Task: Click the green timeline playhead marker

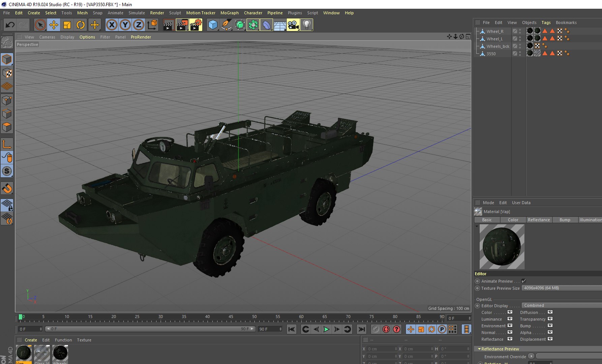Action: (21, 317)
